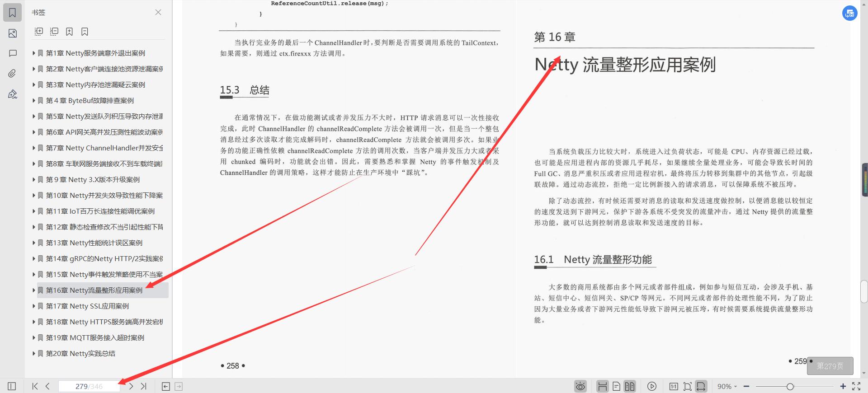Open bookmark 第12章 静态检查修改不当
Image resolution: width=868 pixels, height=393 pixels.
pos(104,227)
